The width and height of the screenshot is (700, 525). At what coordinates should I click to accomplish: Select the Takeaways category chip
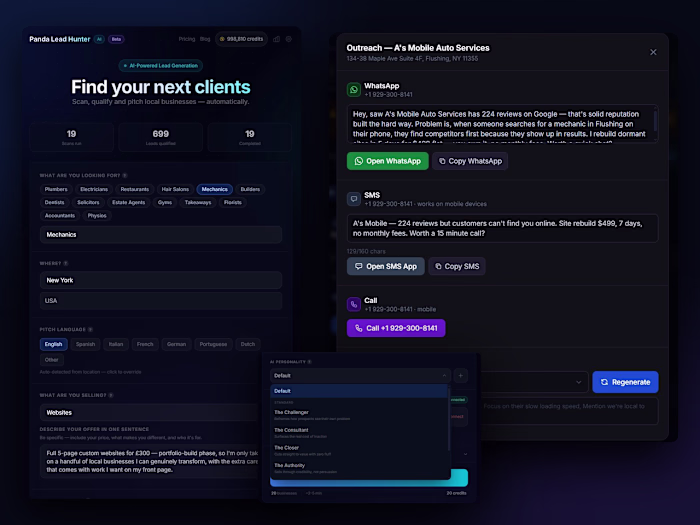coord(198,203)
